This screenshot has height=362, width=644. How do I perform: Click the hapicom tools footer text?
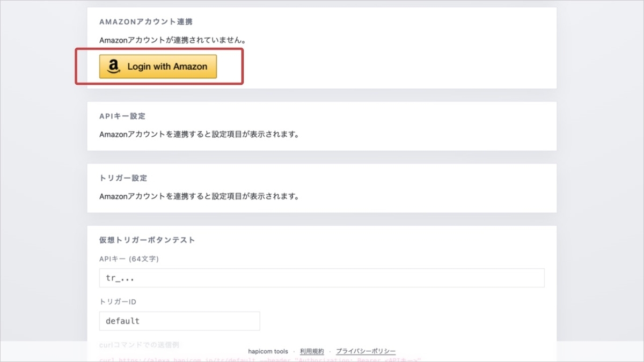pos(268,351)
